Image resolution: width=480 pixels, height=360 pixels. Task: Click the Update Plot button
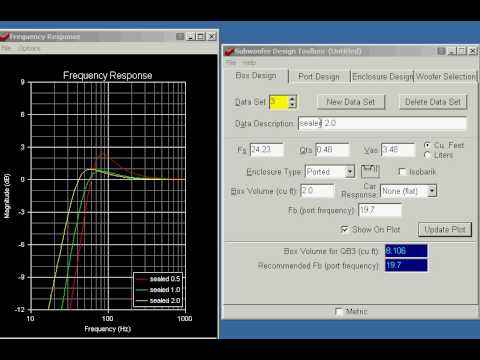(445, 229)
